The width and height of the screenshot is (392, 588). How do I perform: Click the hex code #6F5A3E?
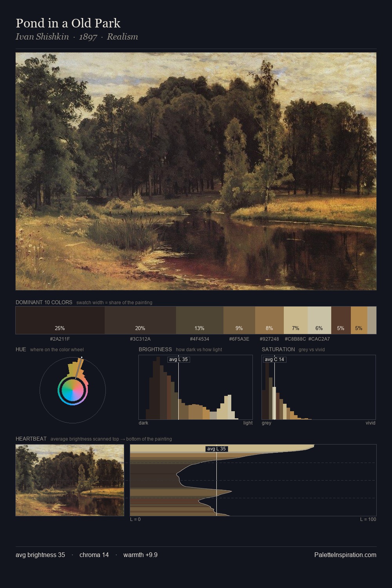[x=239, y=339]
